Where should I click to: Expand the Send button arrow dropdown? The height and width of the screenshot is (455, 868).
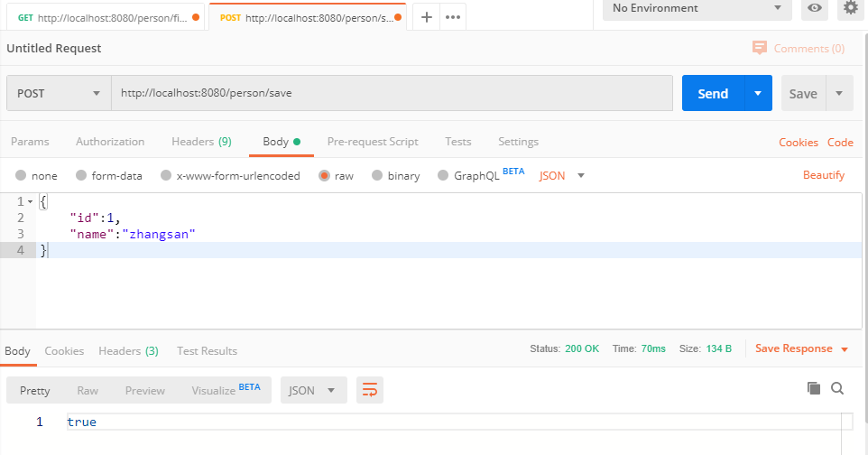(758, 93)
